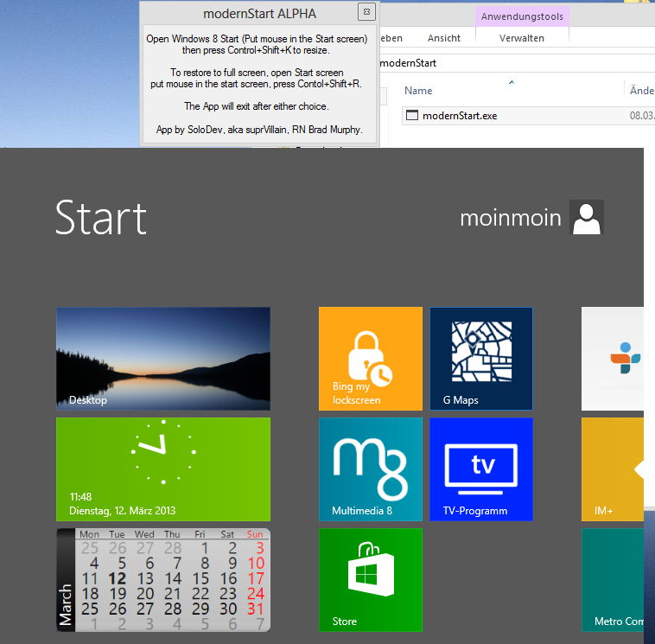Open the G Maps tile

[x=481, y=359]
